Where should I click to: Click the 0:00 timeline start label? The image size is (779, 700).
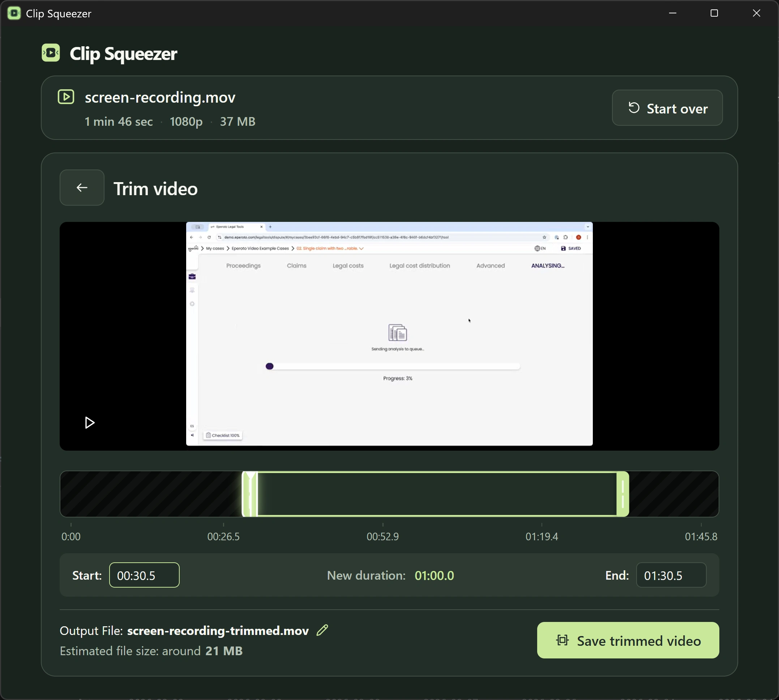pyautogui.click(x=71, y=537)
